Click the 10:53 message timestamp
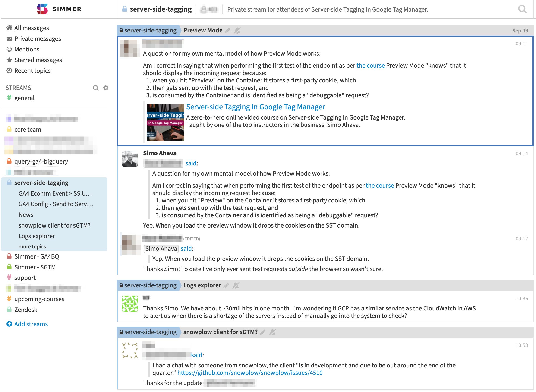 [522, 345]
